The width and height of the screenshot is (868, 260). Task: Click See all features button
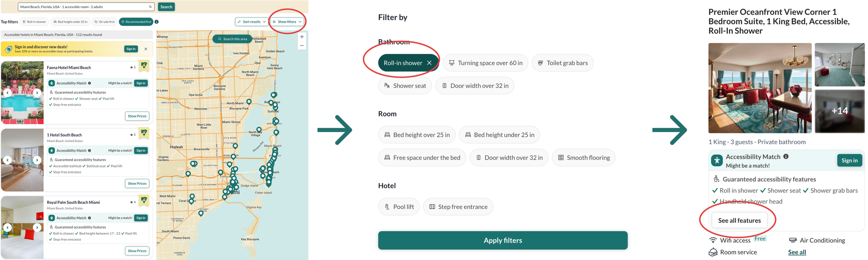739,220
